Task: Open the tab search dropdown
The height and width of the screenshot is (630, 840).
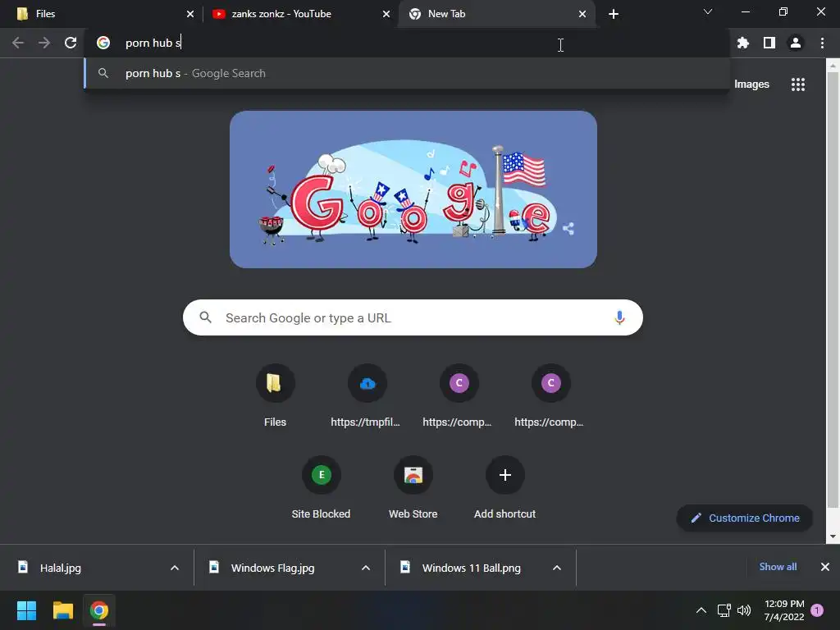Action: pyautogui.click(x=708, y=11)
